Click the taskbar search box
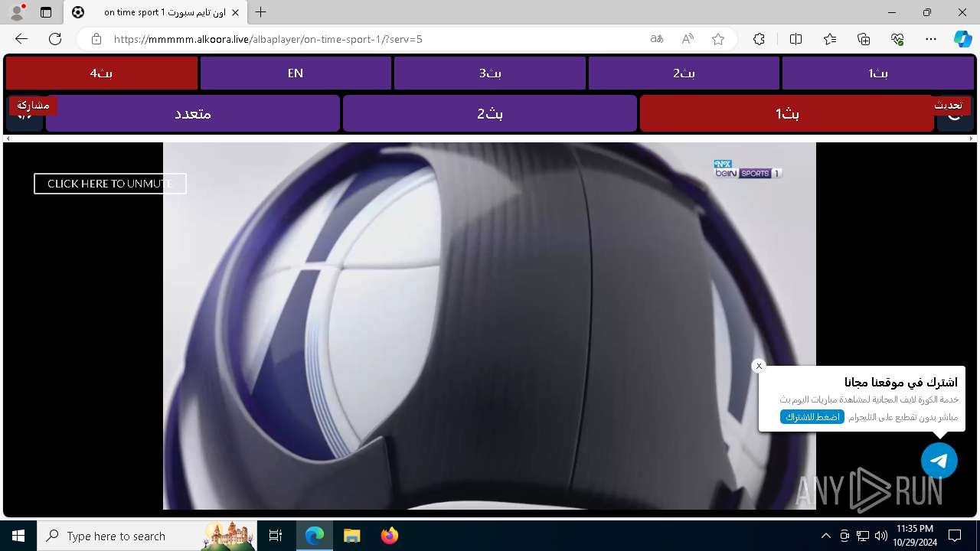Viewport: 980px width, 551px height. (x=145, y=536)
